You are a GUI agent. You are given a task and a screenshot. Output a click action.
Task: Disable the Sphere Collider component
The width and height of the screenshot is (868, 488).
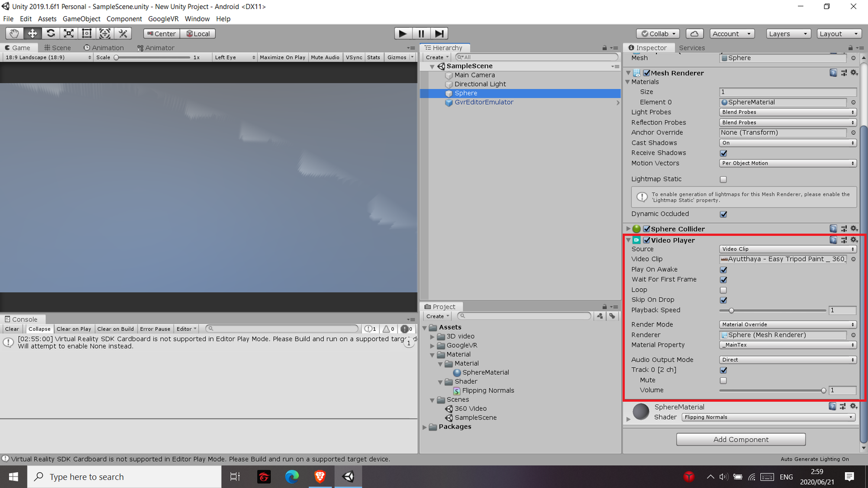[647, 229]
